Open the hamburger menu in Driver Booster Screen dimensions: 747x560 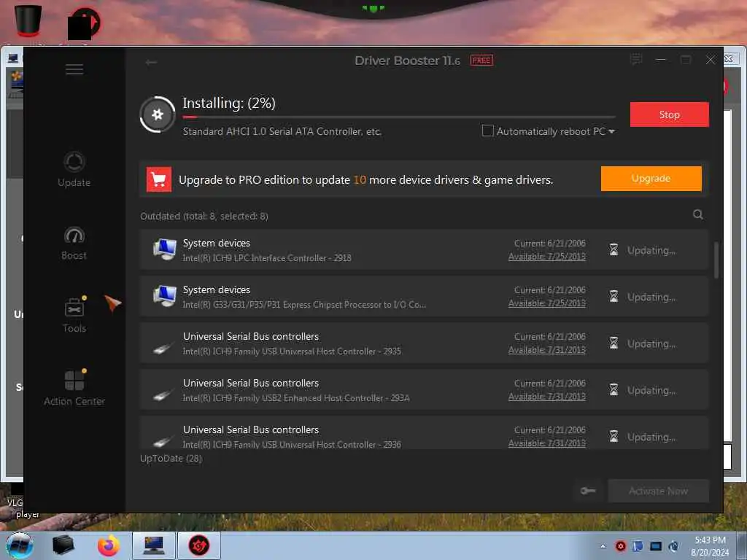74,69
